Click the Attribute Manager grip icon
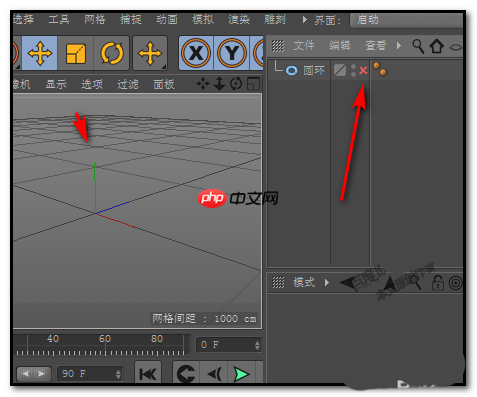Viewport: 477px width, 397px height. 278,283
